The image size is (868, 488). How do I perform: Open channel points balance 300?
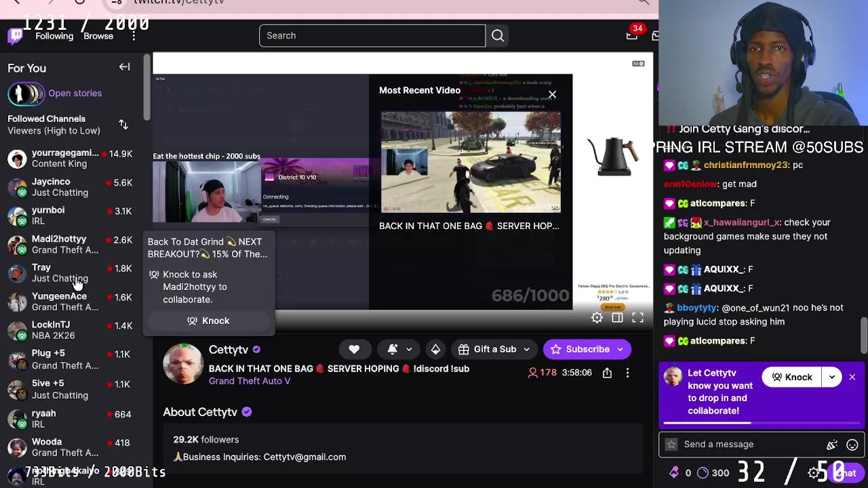713,473
